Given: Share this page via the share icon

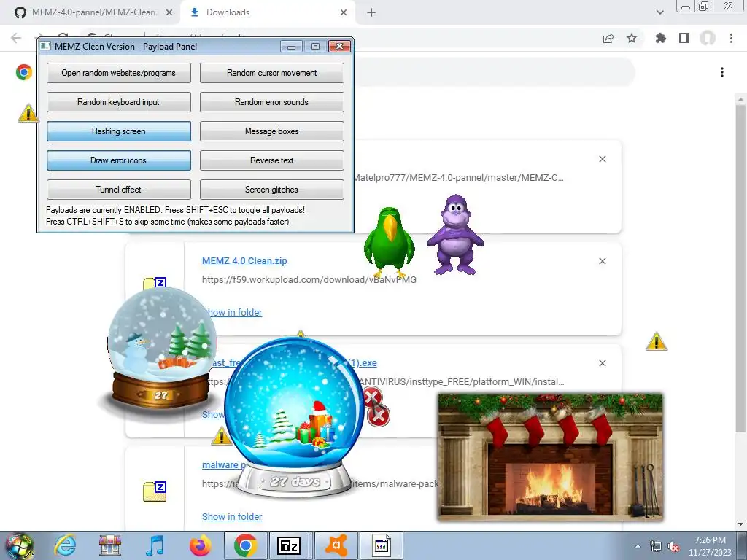Looking at the screenshot, I should click(608, 38).
